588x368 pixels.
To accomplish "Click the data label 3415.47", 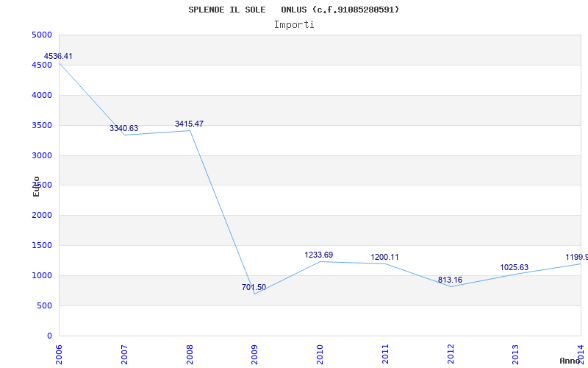I will (190, 124).
